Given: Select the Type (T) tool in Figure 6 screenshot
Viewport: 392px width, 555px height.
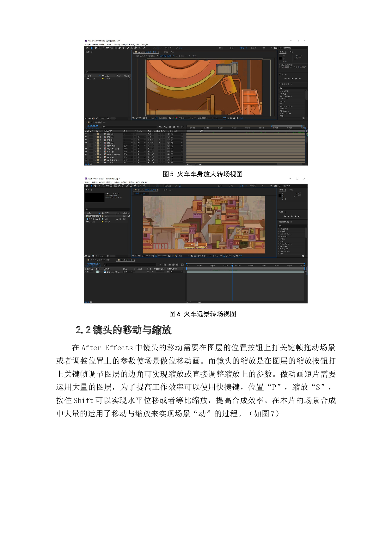Looking at the screenshot, I should point(123,186).
